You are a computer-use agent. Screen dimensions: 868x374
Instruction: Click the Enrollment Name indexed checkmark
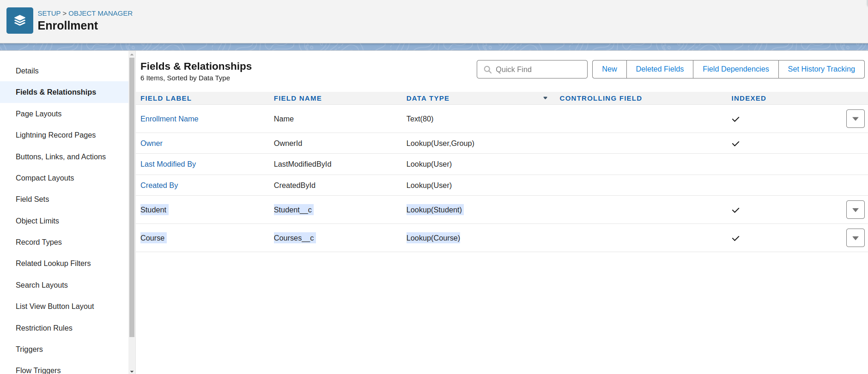735,119
